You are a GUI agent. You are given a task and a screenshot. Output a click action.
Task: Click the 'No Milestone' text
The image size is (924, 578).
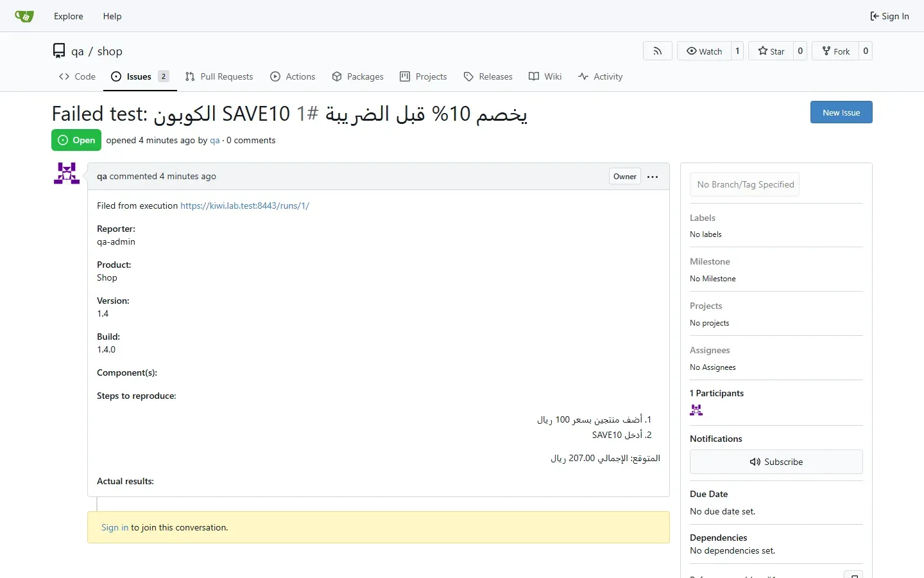(x=713, y=279)
